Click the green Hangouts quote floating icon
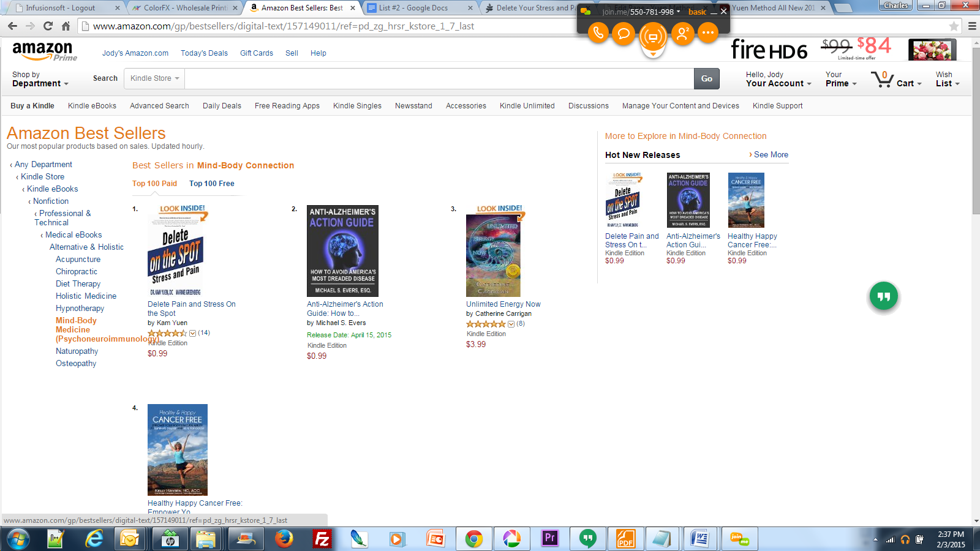Image resolution: width=980 pixels, height=551 pixels. 884,296
